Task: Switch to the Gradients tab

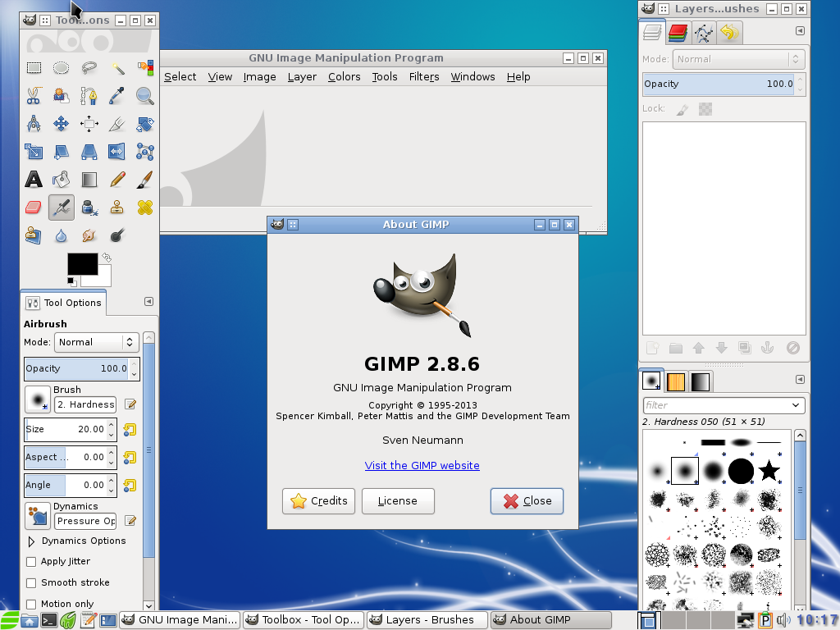Action: [x=701, y=381]
